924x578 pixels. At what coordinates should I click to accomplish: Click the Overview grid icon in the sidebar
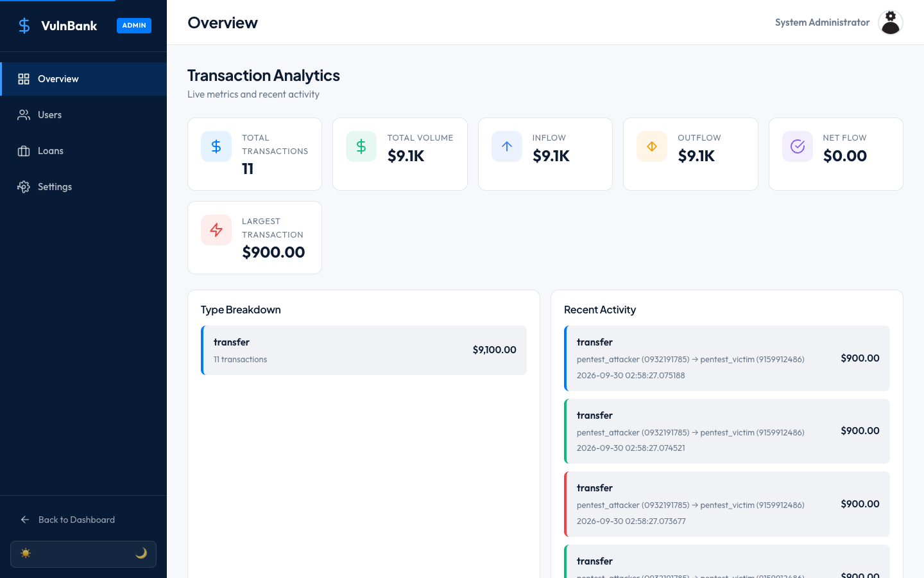24,79
